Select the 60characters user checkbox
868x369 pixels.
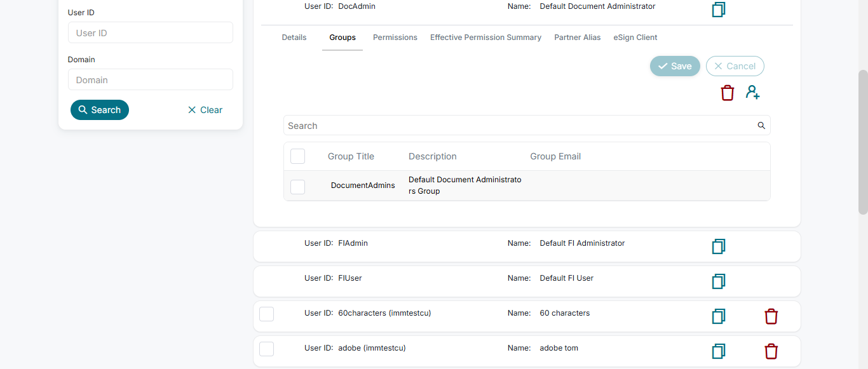click(267, 314)
